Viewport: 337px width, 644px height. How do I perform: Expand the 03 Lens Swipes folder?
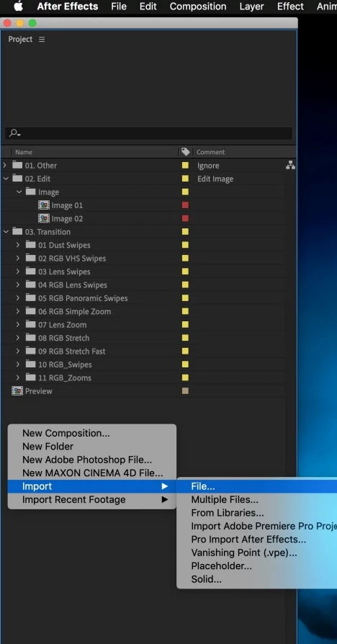point(18,272)
